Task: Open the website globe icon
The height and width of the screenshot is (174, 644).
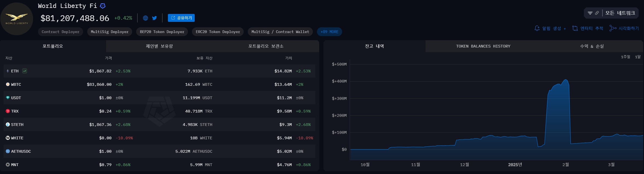Action: 145,18
